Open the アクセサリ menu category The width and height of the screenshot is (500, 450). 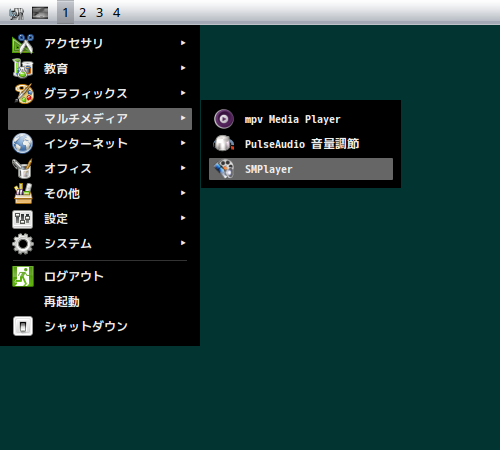pos(100,43)
